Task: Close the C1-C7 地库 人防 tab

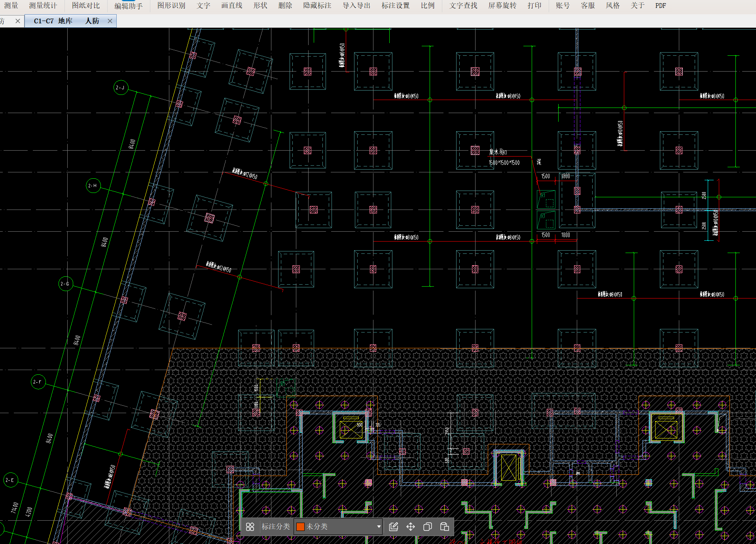Action: [110, 21]
